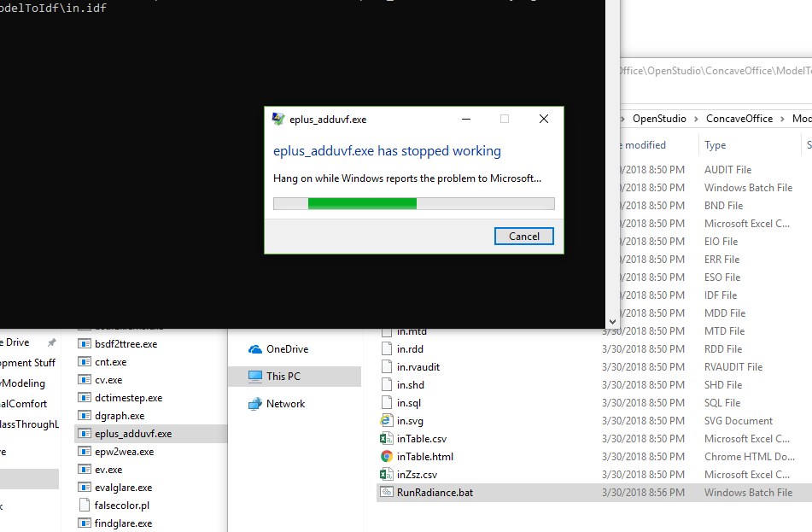
Task: Click the ConcaveOffice breadcrumb in address bar
Action: 739,119
